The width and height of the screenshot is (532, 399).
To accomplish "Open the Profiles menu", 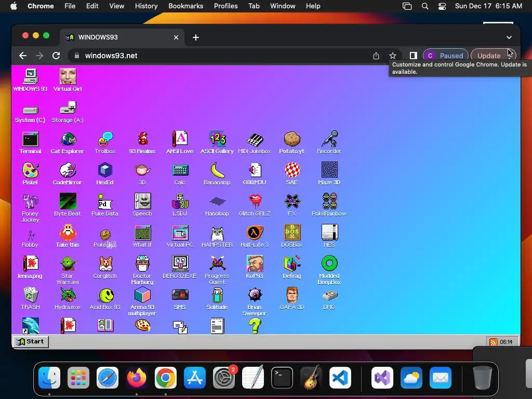I will [x=225, y=6].
